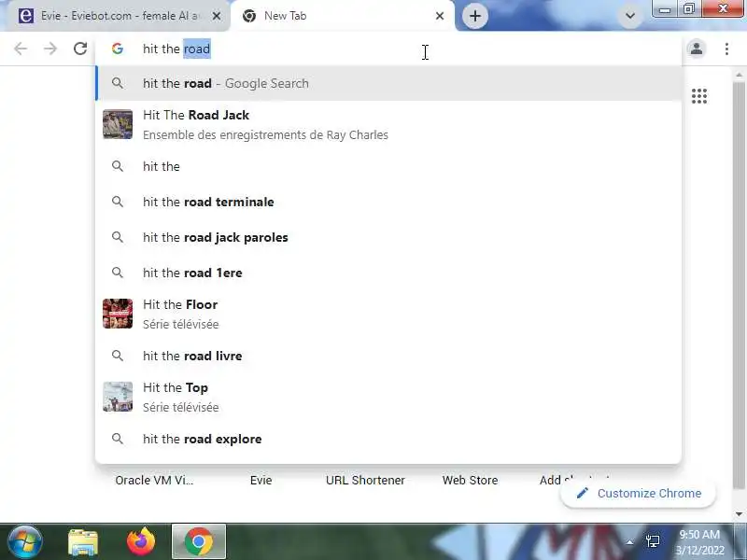
Task: Open the Windows Start menu orb
Action: click(25, 542)
